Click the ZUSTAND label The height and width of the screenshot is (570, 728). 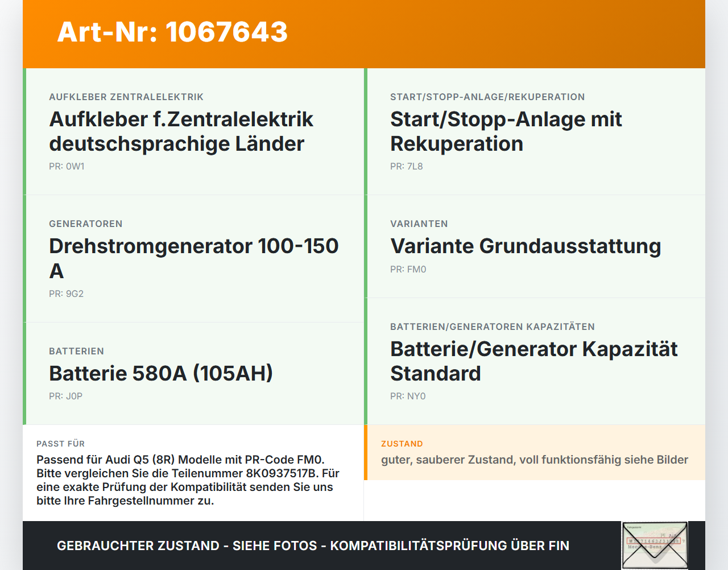point(402,444)
